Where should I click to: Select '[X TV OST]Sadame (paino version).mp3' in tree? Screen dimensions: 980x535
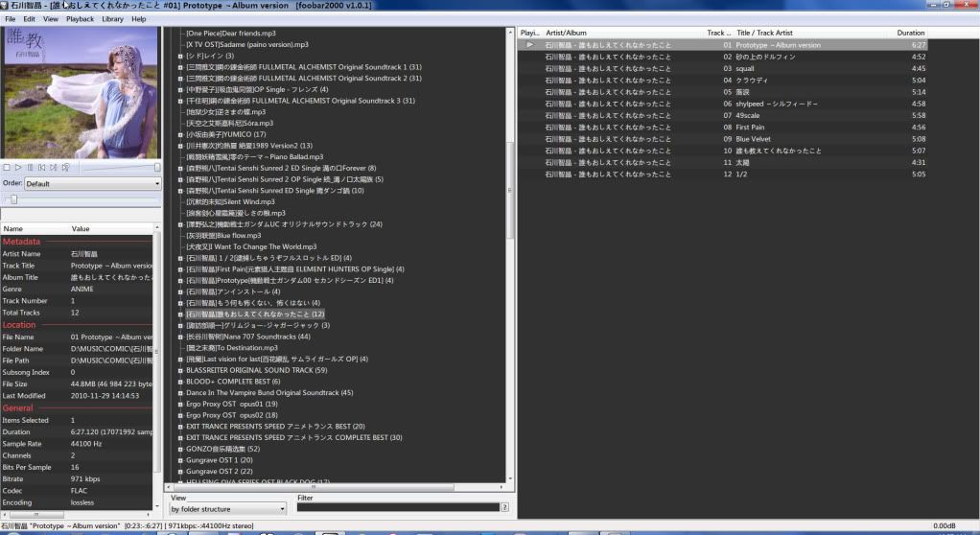tap(246, 44)
